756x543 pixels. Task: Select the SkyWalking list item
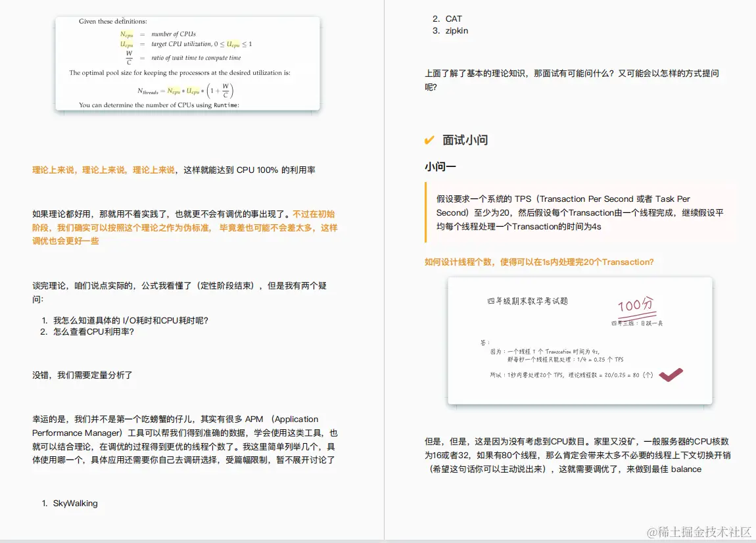74,504
